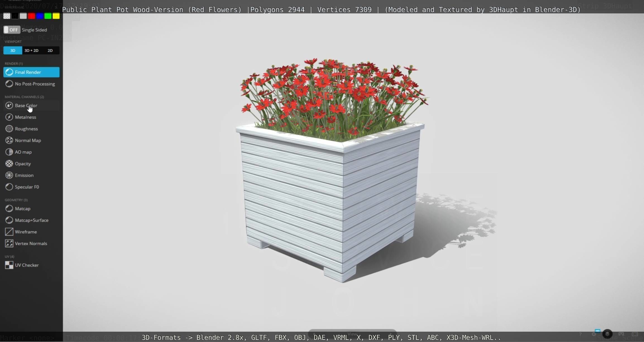Open the help question mark icon

pyautogui.click(x=580, y=334)
